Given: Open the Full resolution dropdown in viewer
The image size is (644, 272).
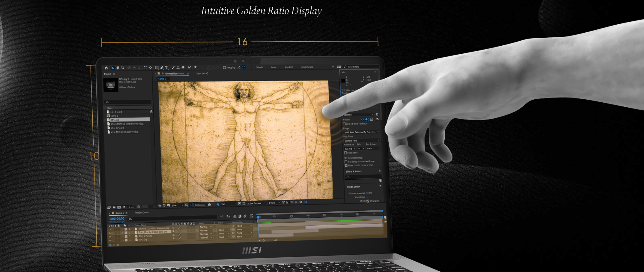Looking at the screenshot, I should (x=229, y=204).
